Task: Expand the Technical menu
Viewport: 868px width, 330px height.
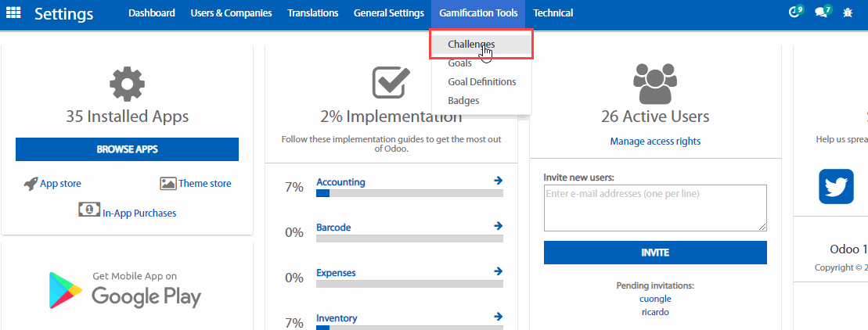Action: pos(553,13)
